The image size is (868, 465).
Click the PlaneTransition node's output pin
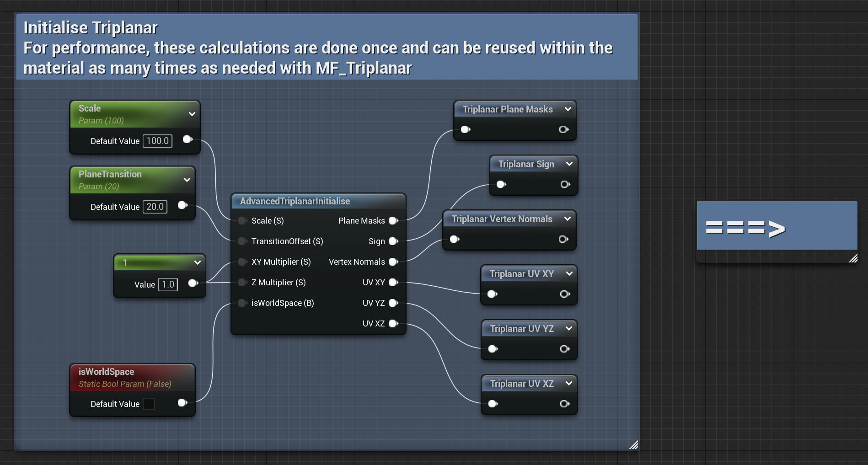click(182, 206)
